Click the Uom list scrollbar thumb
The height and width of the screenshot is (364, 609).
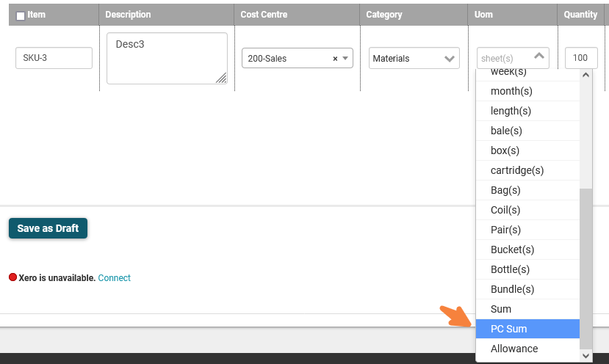pos(585,269)
